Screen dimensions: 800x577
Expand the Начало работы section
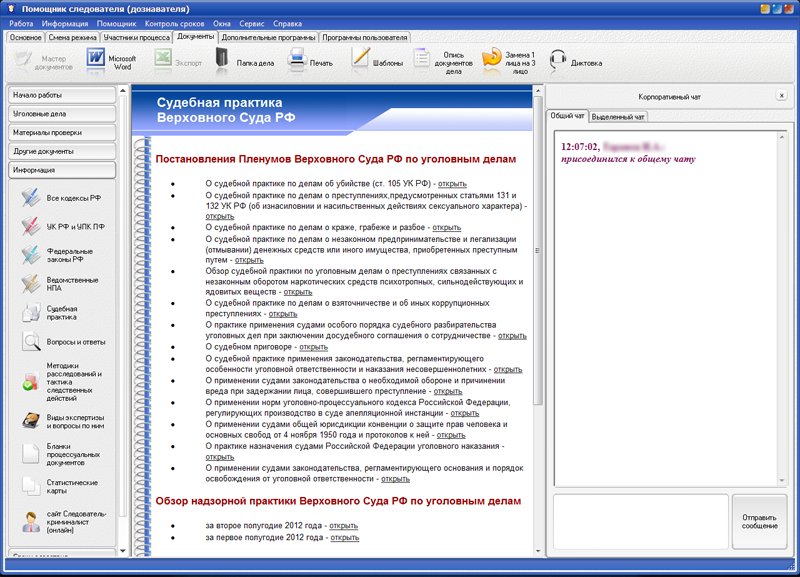click(x=66, y=95)
